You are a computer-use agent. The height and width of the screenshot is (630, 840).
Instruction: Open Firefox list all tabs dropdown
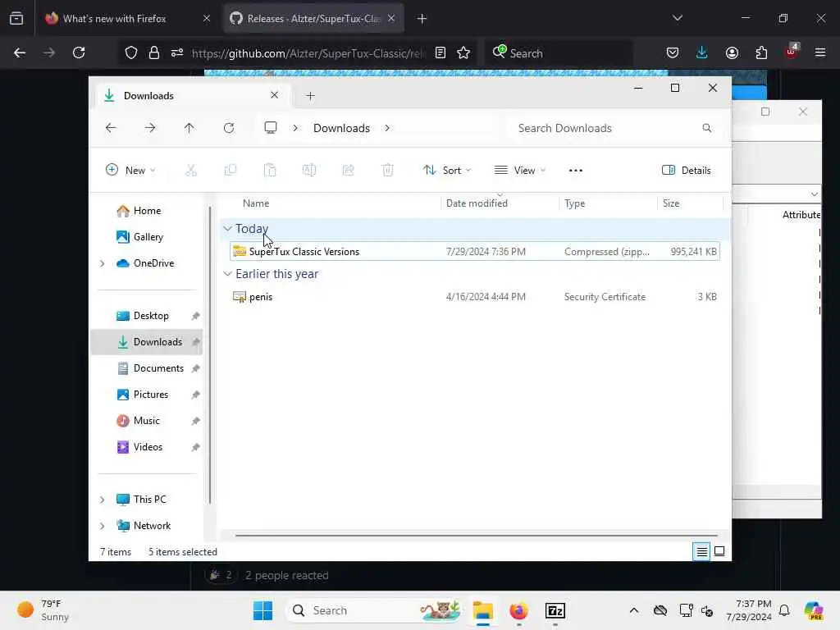click(677, 18)
